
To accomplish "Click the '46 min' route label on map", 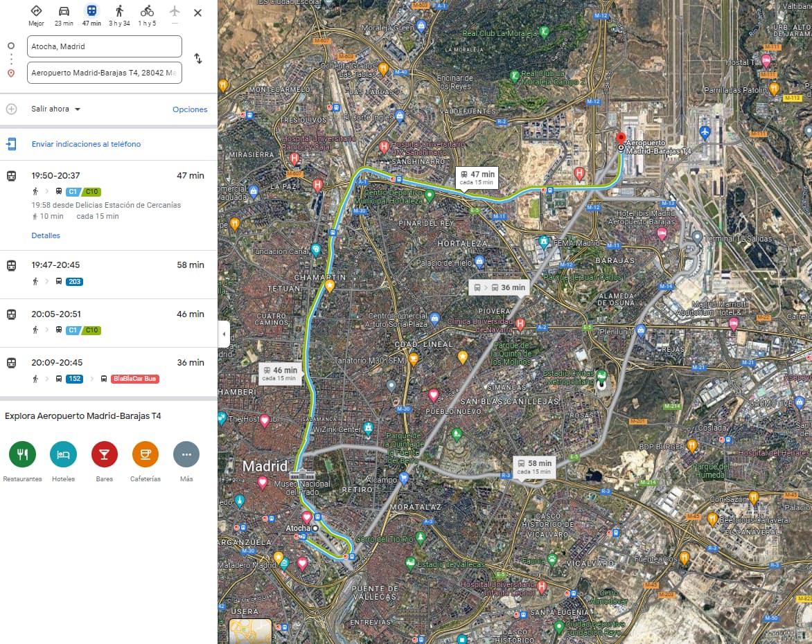I will pos(280,373).
